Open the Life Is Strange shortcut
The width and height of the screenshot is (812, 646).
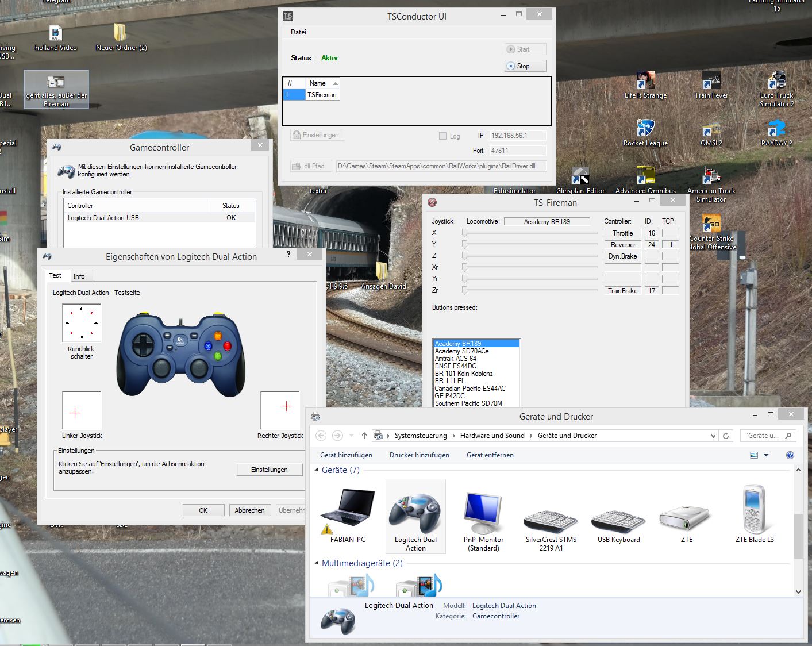pyautogui.click(x=645, y=81)
